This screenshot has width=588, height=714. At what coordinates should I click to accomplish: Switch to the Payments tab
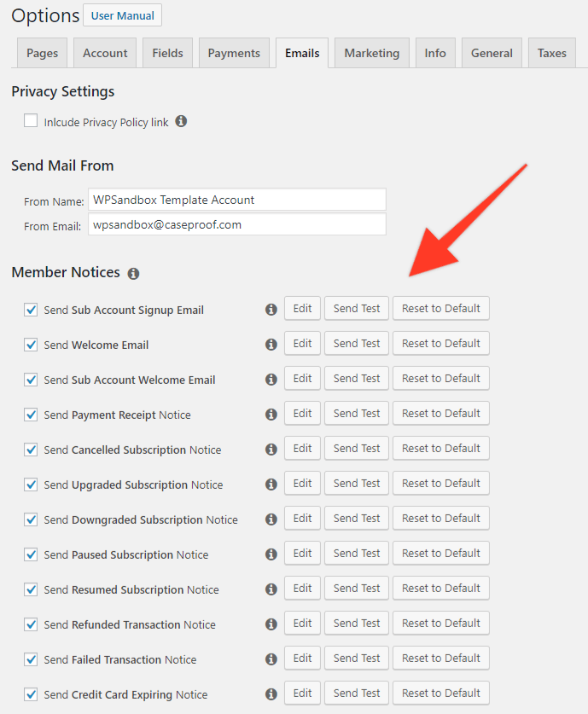click(233, 52)
